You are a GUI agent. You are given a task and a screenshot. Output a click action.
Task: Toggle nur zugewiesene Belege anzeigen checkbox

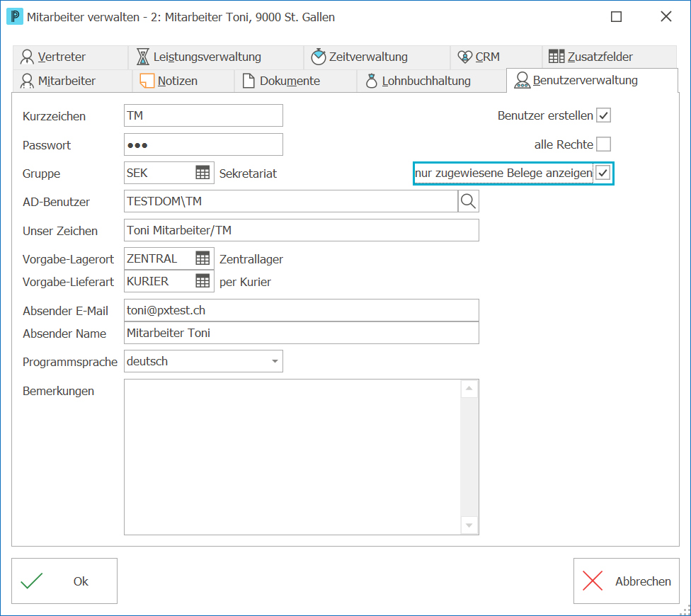point(603,173)
